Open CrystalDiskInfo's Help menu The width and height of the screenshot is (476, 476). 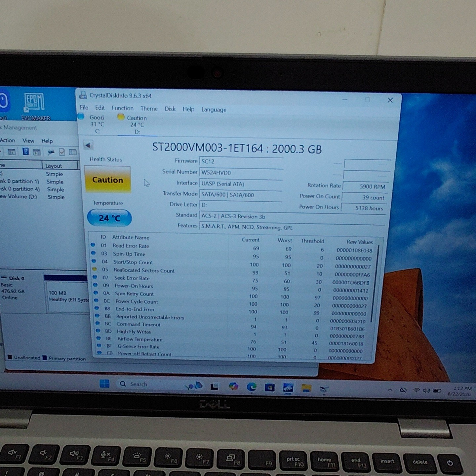point(188,109)
